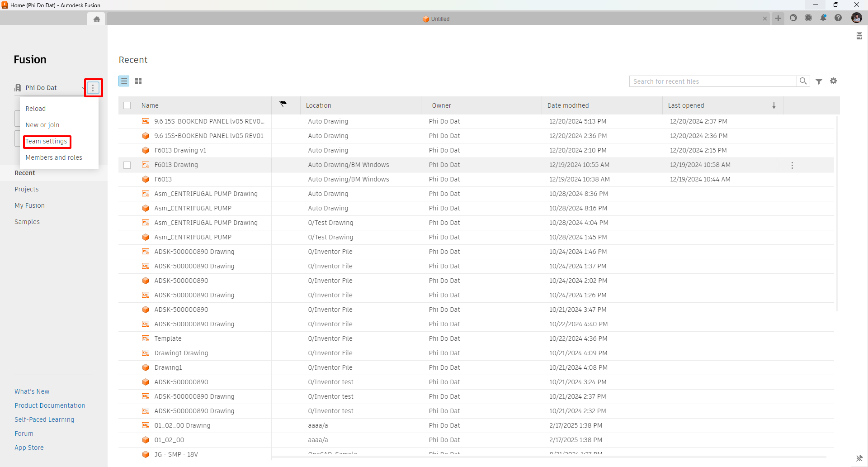The height and width of the screenshot is (467, 868).
Task: Open the user profile avatar
Action: 856,18
